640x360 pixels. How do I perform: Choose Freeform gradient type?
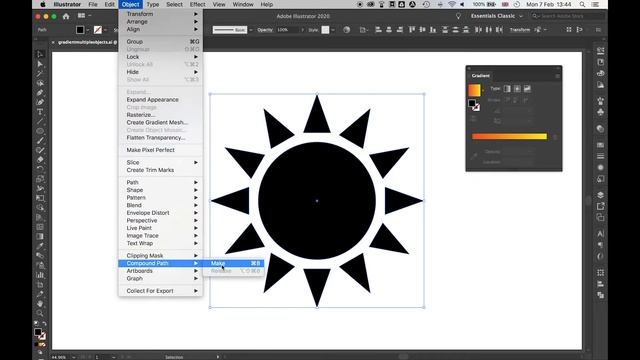click(x=527, y=89)
